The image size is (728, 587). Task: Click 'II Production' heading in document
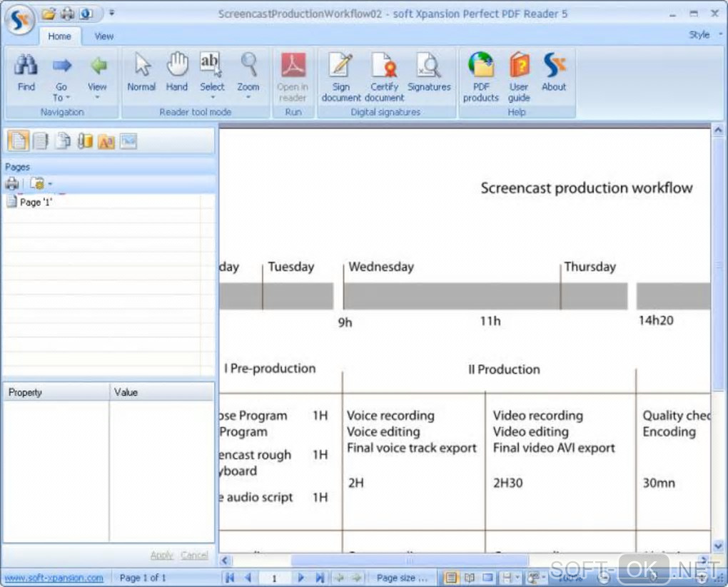tap(504, 369)
